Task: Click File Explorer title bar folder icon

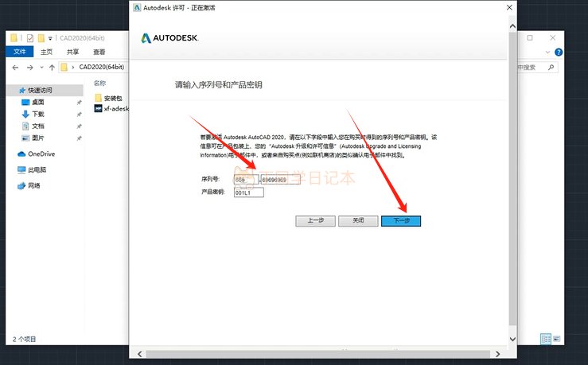Action: [14, 38]
